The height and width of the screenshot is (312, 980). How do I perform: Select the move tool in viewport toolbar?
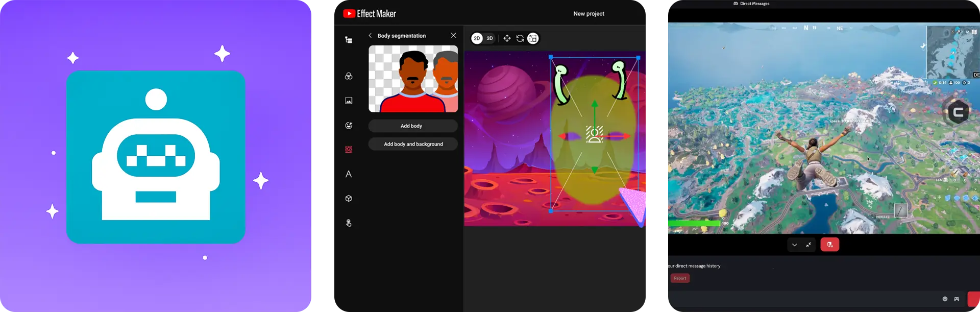point(507,38)
